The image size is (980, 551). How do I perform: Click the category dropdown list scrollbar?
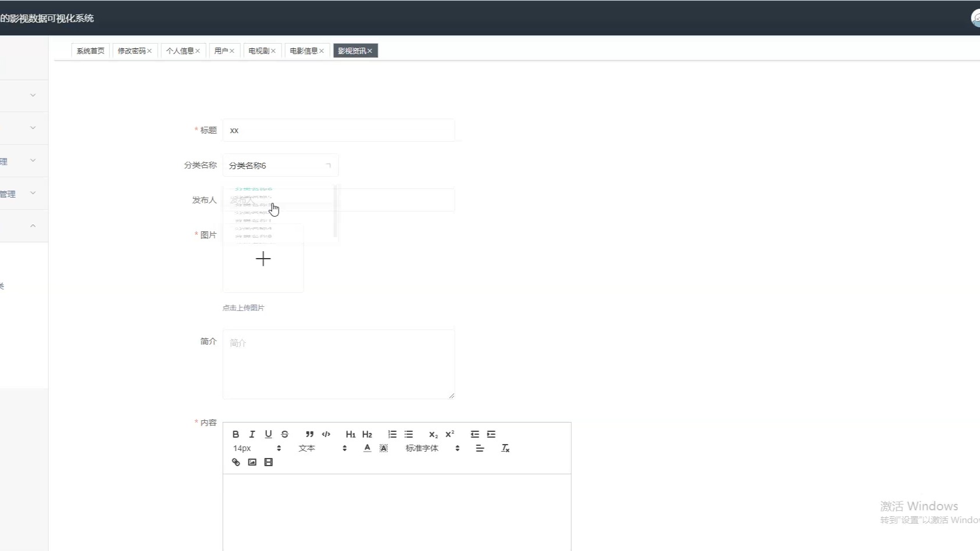click(335, 212)
